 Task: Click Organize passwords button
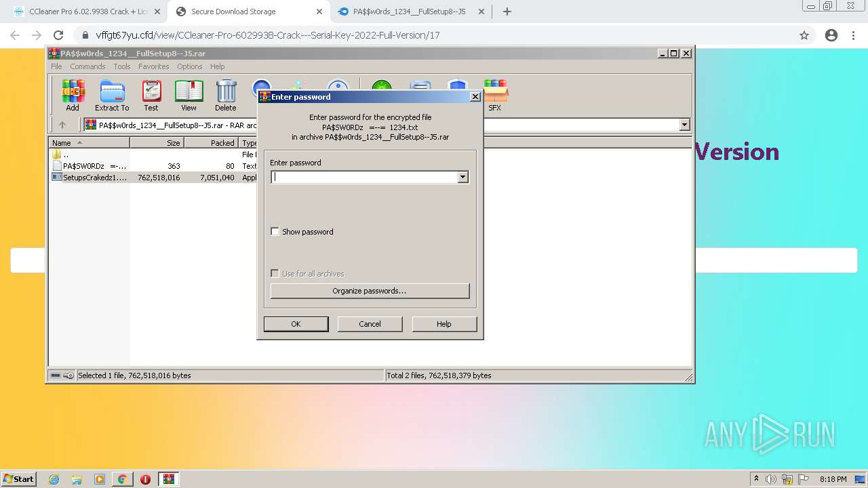(370, 291)
